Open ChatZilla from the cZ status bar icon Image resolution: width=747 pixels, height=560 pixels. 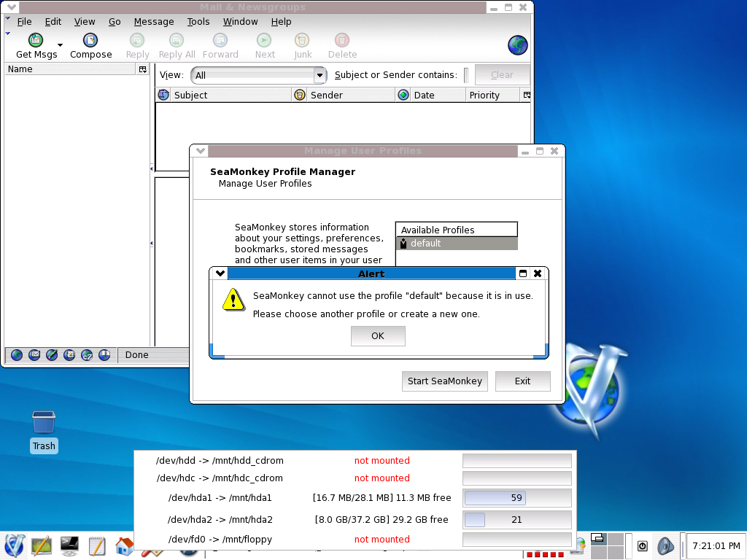[x=87, y=355]
